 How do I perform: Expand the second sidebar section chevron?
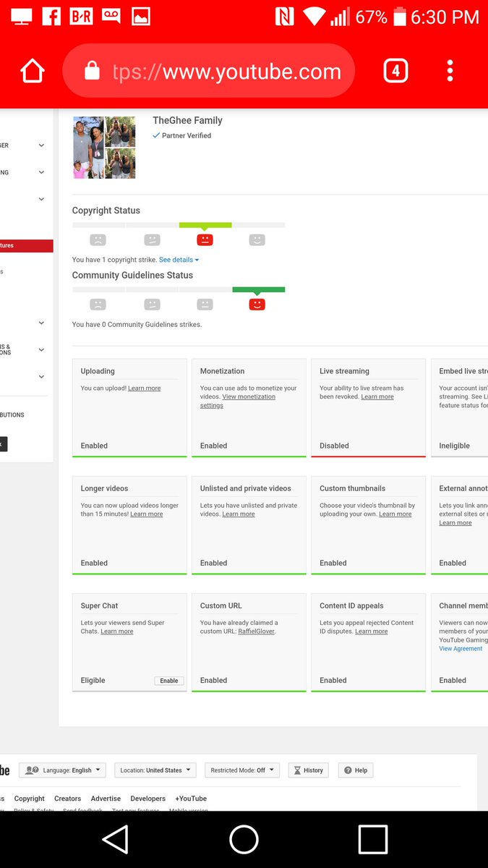[41, 172]
